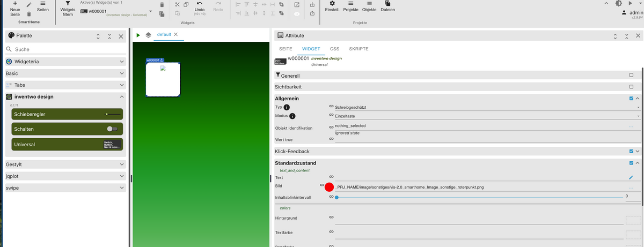
Task: Expand the Klick-Feedback section chevron
Action: 638,152
